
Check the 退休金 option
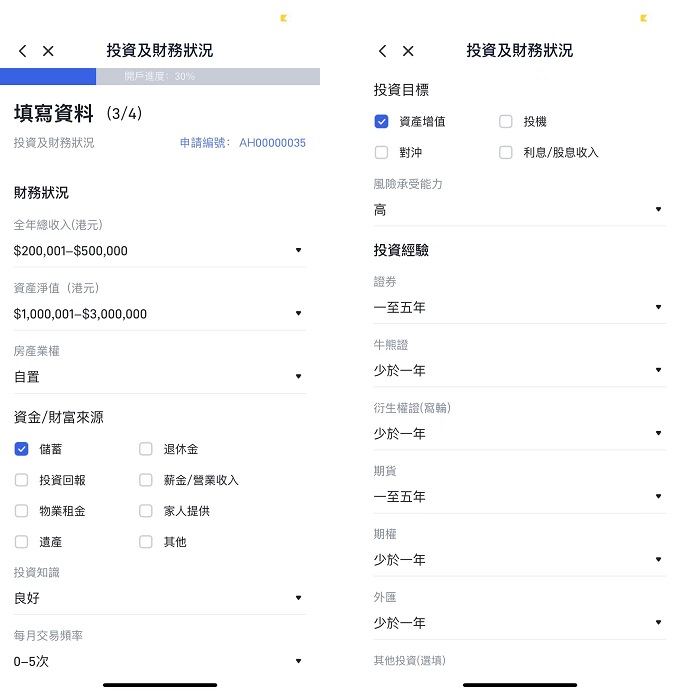146,450
